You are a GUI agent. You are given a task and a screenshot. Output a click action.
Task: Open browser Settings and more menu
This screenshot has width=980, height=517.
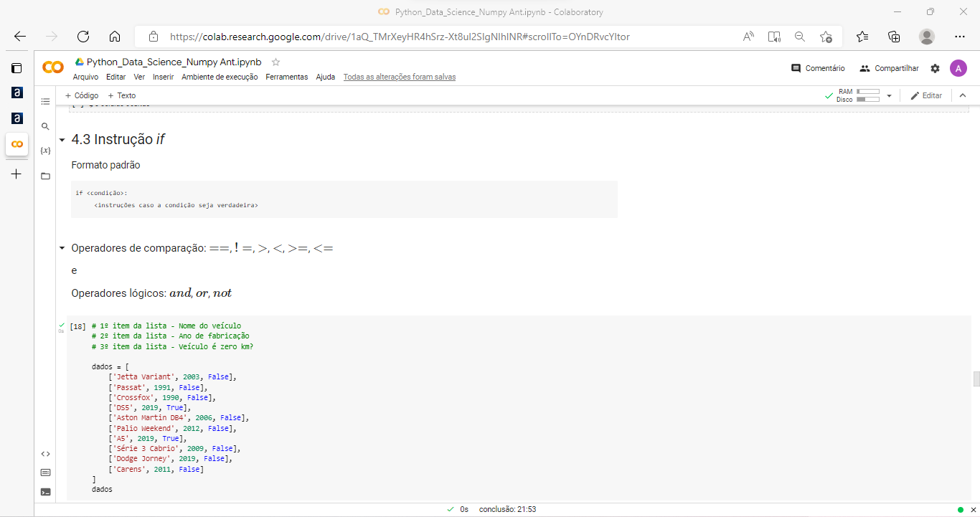(x=960, y=37)
